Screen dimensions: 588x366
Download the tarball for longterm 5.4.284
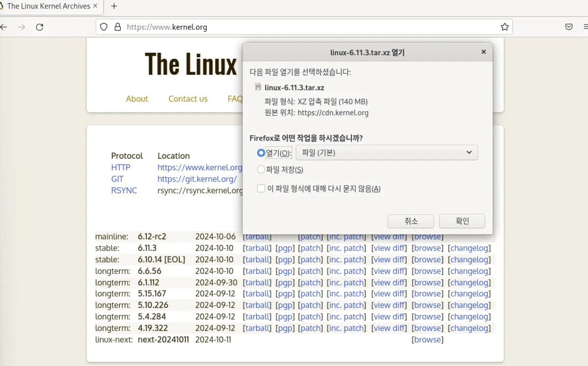[x=258, y=316]
